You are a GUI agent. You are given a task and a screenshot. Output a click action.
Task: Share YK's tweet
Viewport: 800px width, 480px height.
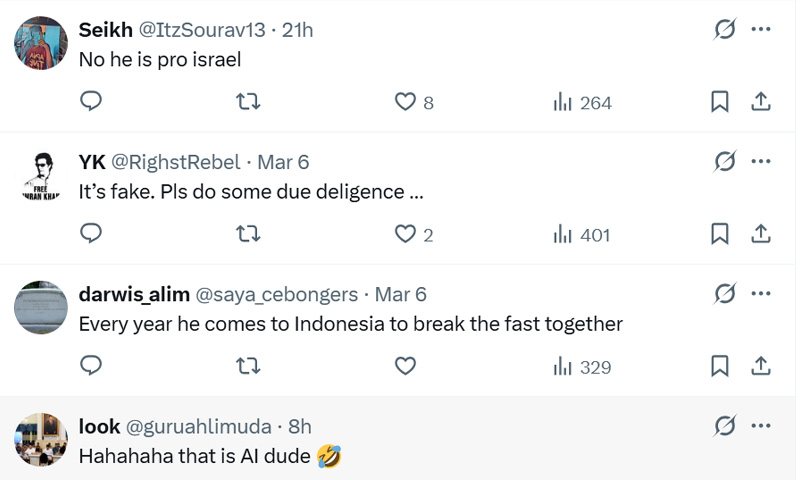coord(760,234)
